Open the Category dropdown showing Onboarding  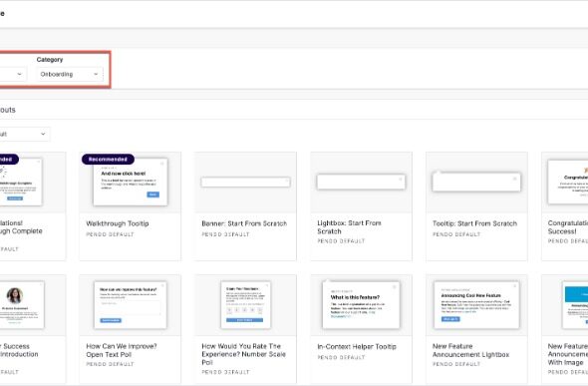point(70,74)
